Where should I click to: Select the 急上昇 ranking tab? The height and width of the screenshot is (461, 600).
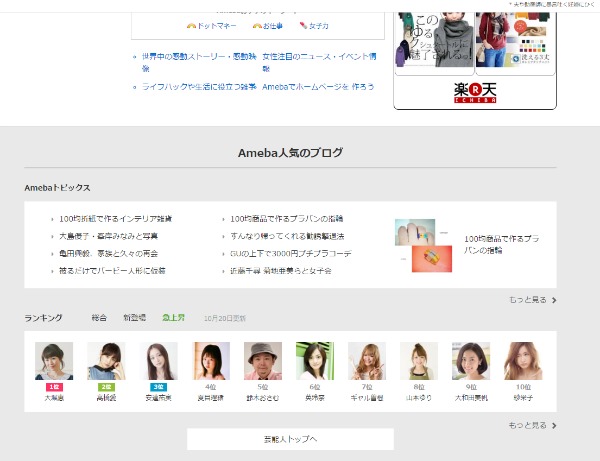click(174, 317)
